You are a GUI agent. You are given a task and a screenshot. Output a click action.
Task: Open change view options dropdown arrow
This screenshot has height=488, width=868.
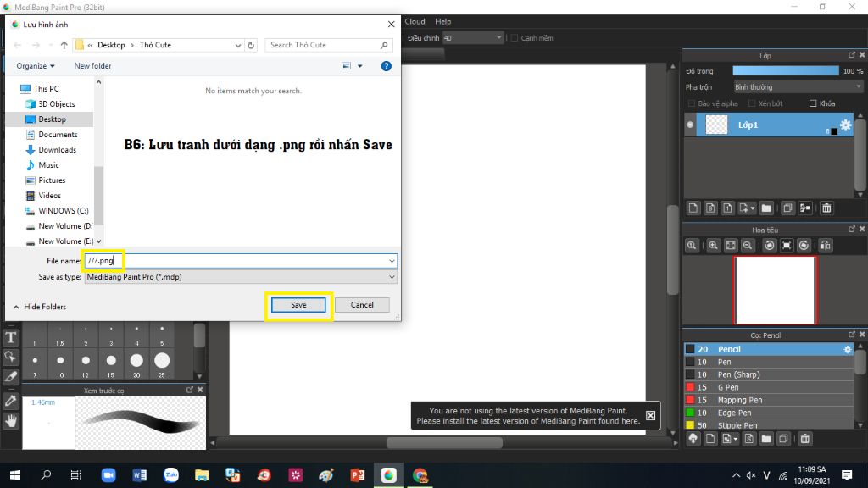point(359,66)
